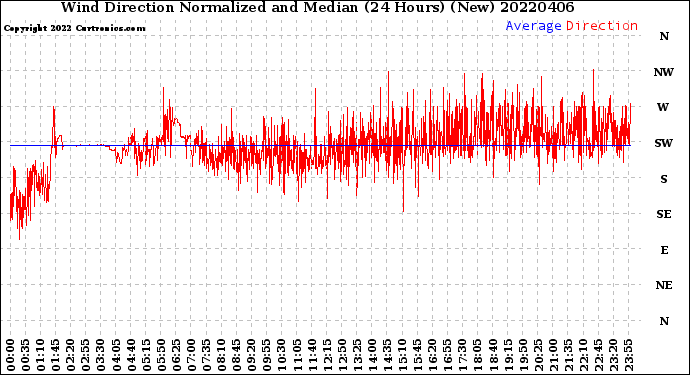The height and width of the screenshot is (375, 690).
Task: Click the 20:25 time label
Action: [x=538, y=355]
